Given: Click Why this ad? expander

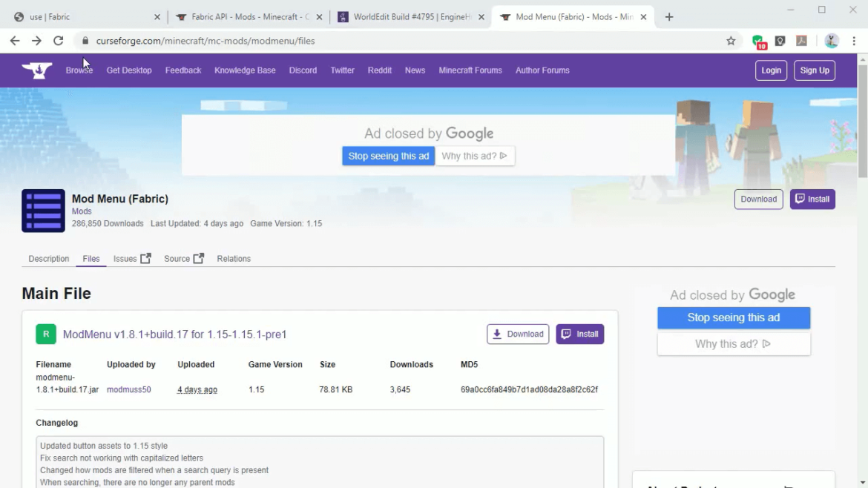Looking at the screenshot, I should pos(474,156).
